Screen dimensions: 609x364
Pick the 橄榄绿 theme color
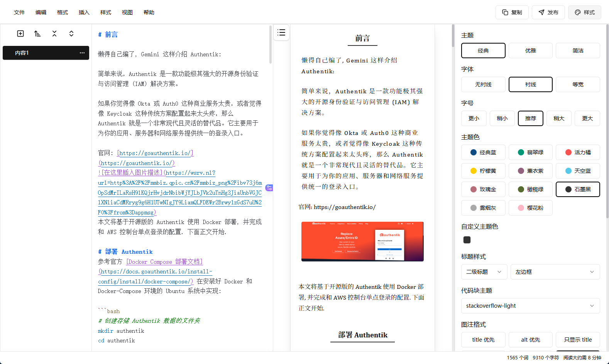coord(531,189)
